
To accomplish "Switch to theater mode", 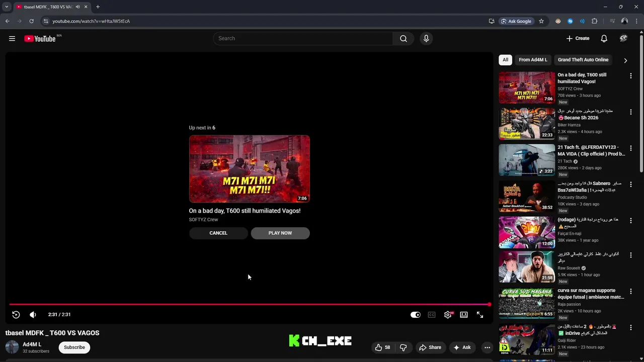I will pyautogui.click(x=464, y=315).
